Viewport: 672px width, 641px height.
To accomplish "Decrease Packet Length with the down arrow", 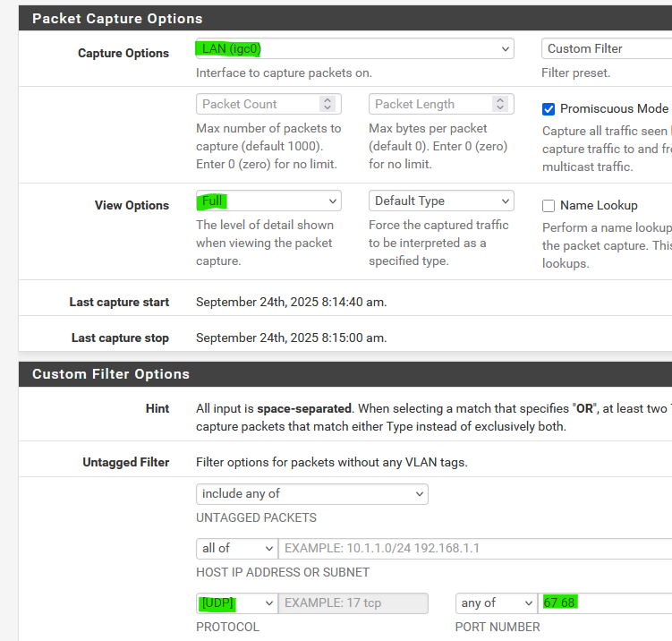I will (500, 108).
